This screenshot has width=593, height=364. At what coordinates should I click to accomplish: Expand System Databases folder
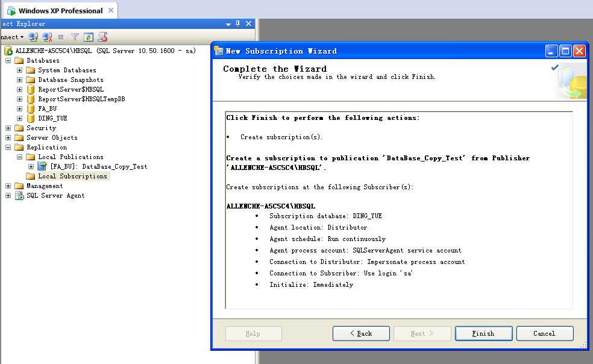point(20,70)
